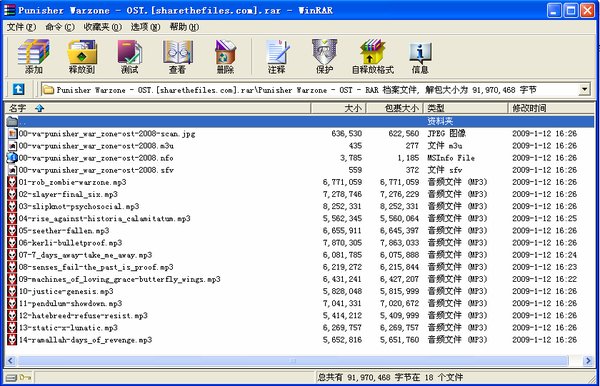This screenshot has width=600, height=386.
Task: Expand the address bar path dropdown
Action: (584, 90)
